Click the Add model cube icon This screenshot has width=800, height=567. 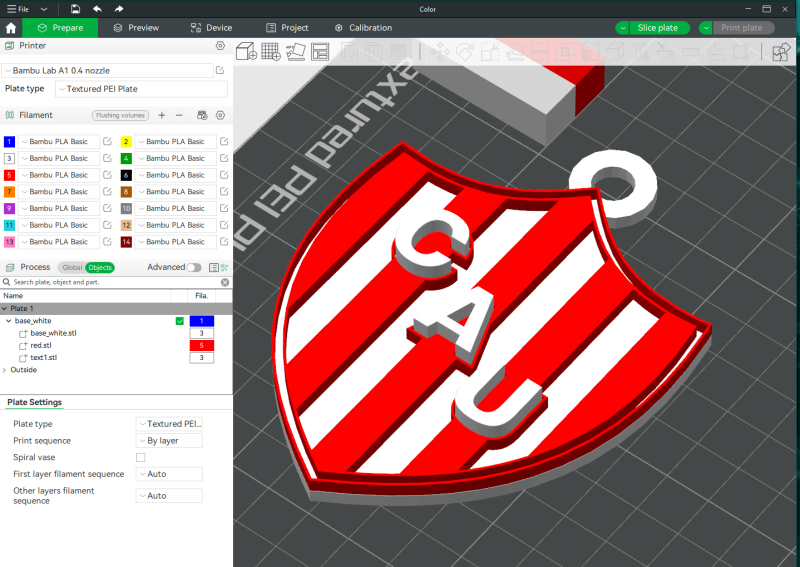click(246, 51)
